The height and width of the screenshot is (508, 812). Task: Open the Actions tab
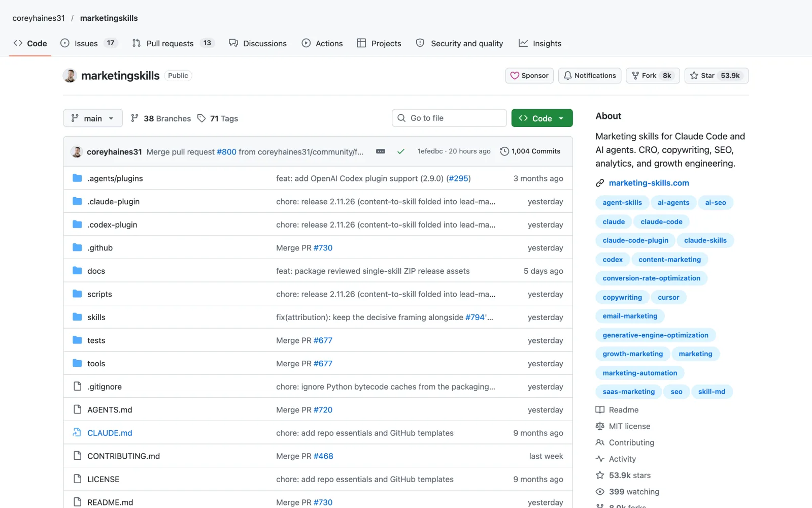(x=322, y=43)
